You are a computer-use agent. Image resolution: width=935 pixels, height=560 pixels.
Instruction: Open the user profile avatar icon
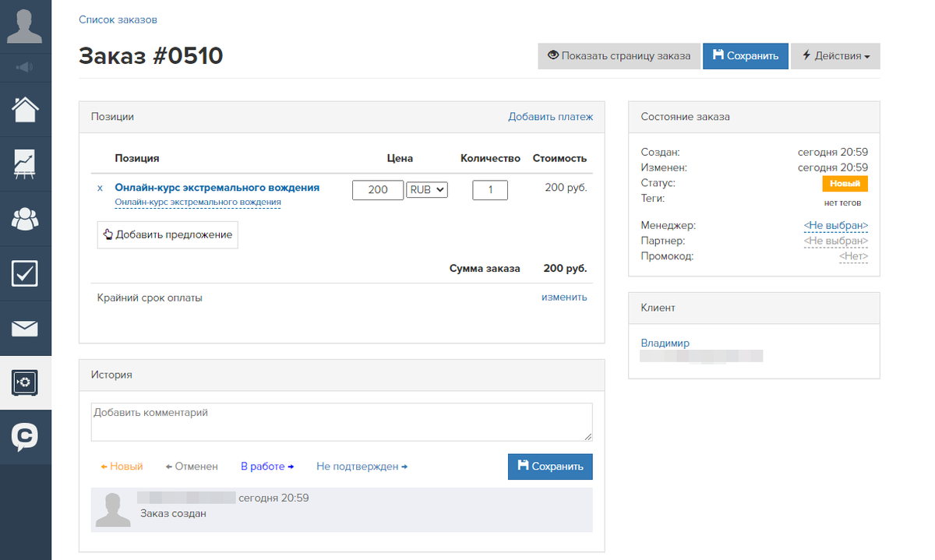coord(25,26)
